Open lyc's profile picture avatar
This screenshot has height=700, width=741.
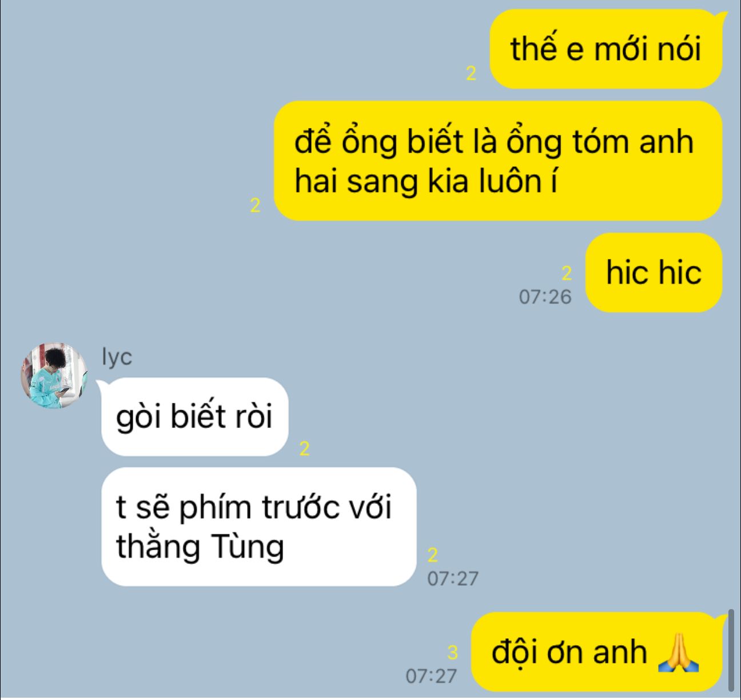click(54, 376)
